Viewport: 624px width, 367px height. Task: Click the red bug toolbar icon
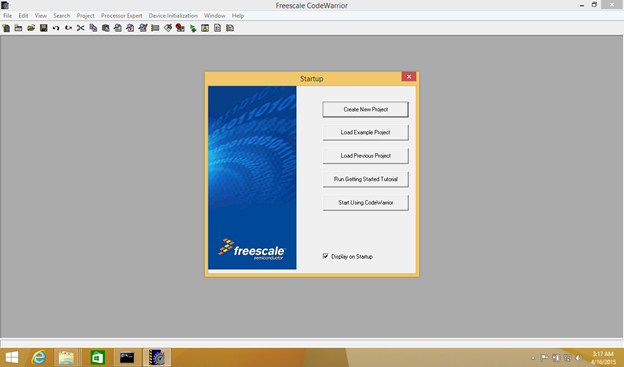coord(180,28)
